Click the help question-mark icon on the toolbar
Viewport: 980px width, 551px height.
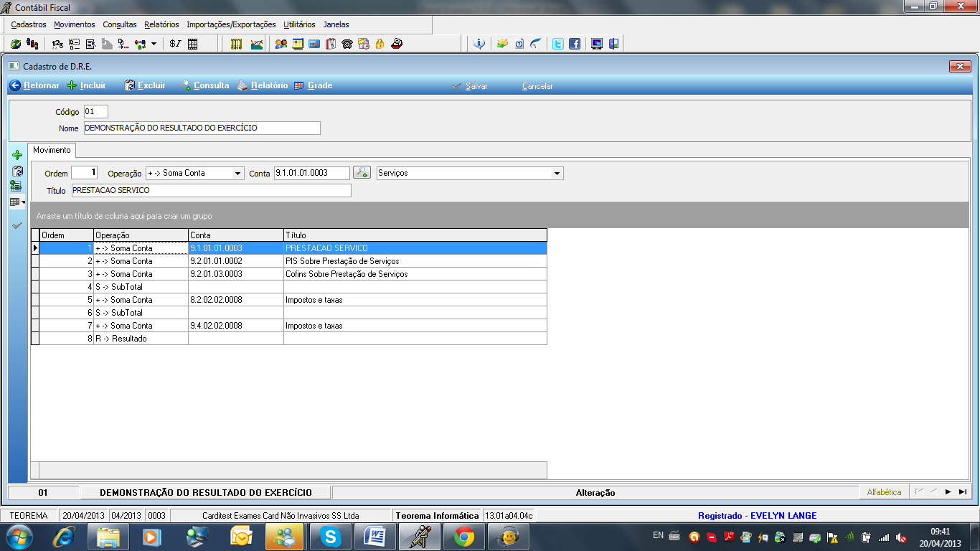pyautogui.click(x=519, y=44)
